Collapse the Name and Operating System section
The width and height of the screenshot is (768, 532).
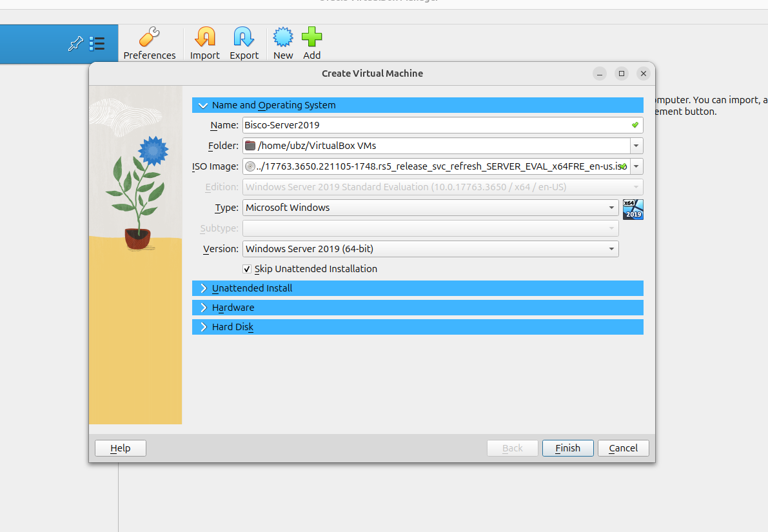coord(204,105)
